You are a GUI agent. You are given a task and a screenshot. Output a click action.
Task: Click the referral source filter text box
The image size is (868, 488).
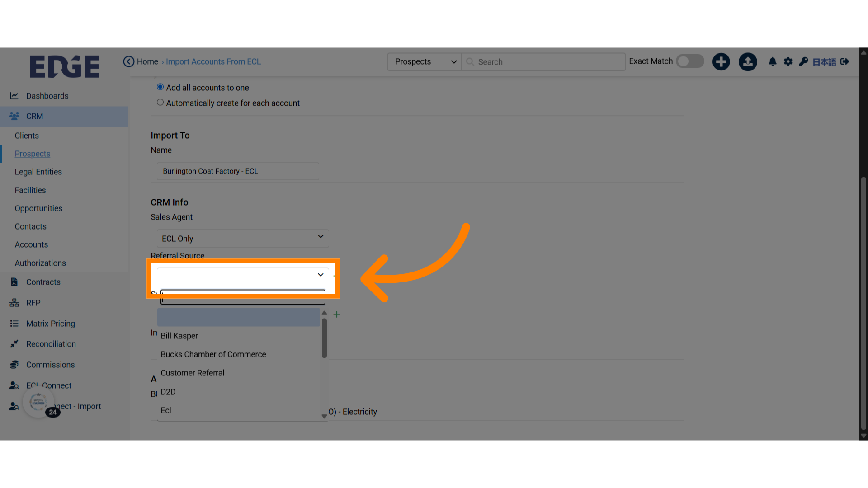coord(243,297)
